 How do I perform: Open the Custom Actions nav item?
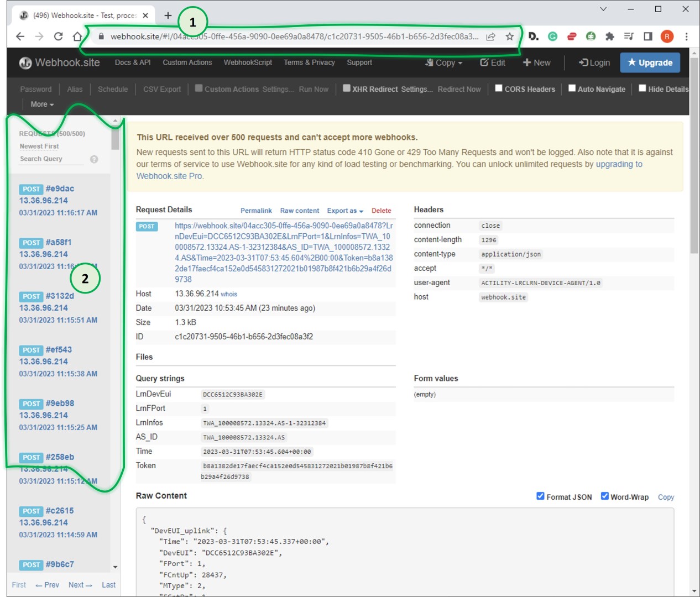pos(187,62)
